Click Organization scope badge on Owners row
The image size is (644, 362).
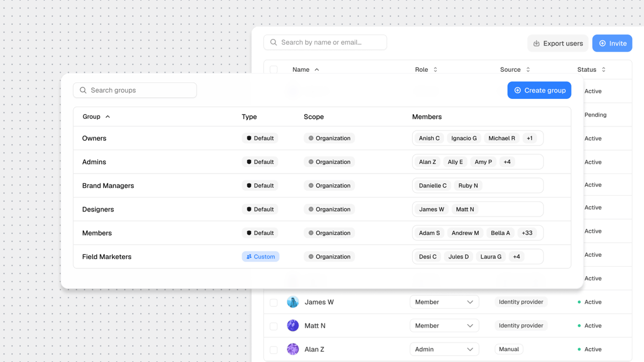(x=329, y=138)
